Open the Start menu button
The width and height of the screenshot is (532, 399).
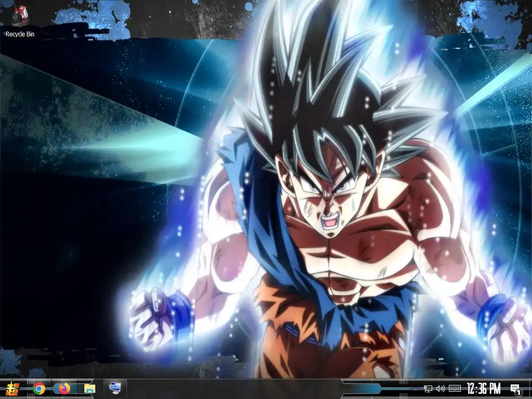12,389
